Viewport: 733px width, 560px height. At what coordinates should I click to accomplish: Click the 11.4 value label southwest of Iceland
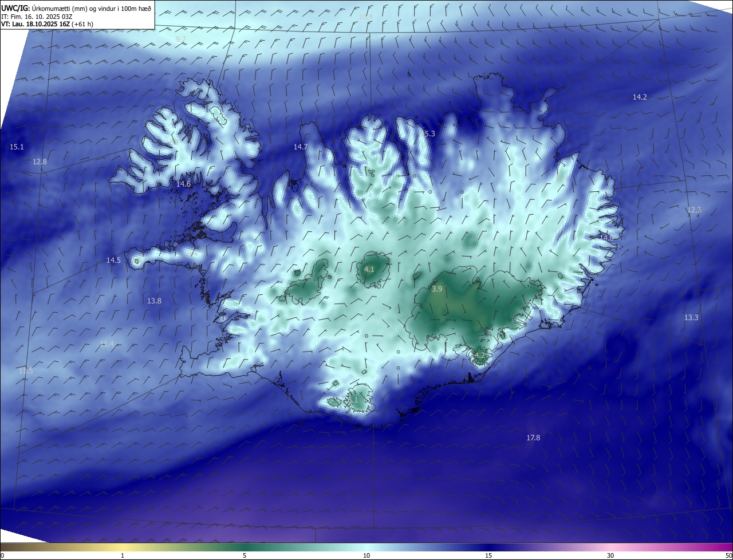[107, 344]
